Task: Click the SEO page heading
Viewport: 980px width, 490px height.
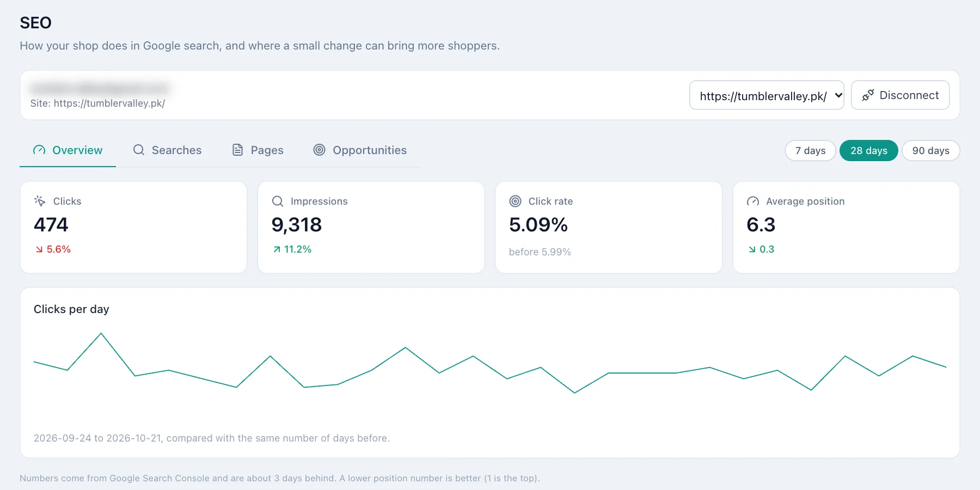Action: tap(36, 23)
